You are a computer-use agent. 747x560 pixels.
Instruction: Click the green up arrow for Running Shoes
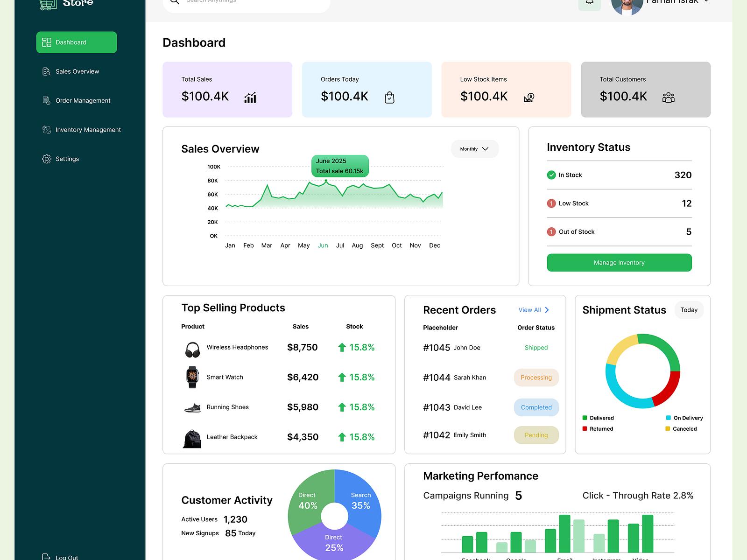coord(342,407)
